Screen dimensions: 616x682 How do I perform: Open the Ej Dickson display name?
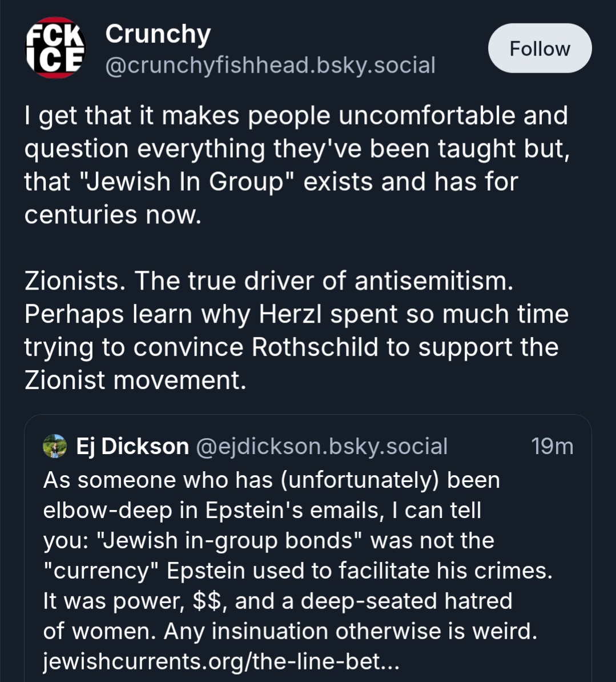132,446
